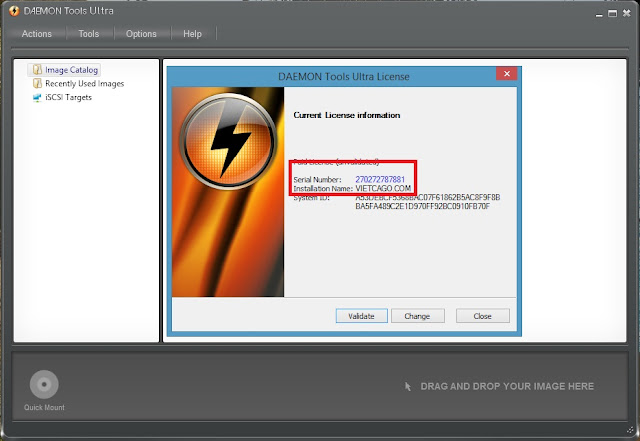This screenshot has height=441, width=640.
Task: Click the DAEMON Tools title bar icon
Action: [14, 11]
